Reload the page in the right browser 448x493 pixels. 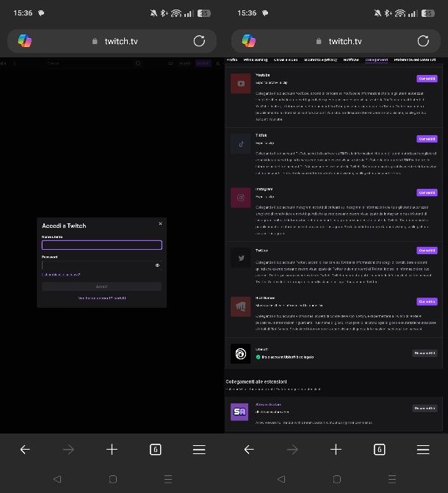click(423, 41)
